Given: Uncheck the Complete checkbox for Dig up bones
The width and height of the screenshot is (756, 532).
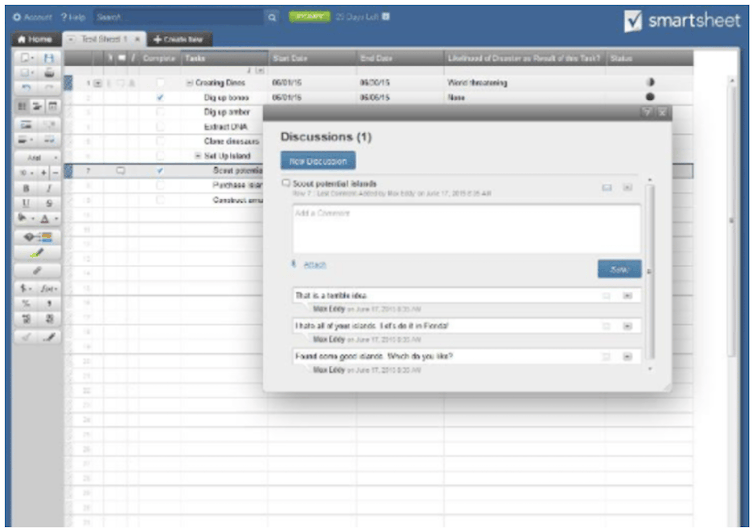Looking at the screenshot, I should [159, 97].
